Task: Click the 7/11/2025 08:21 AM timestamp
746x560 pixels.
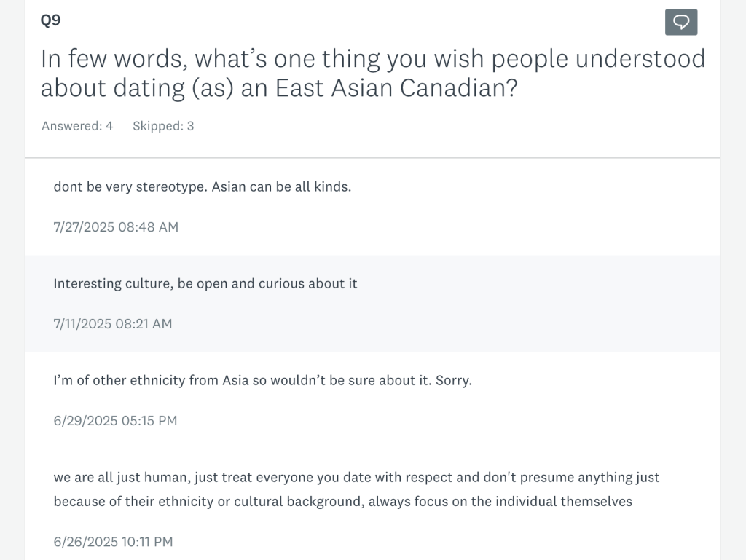Action: [x=113, y=323]
